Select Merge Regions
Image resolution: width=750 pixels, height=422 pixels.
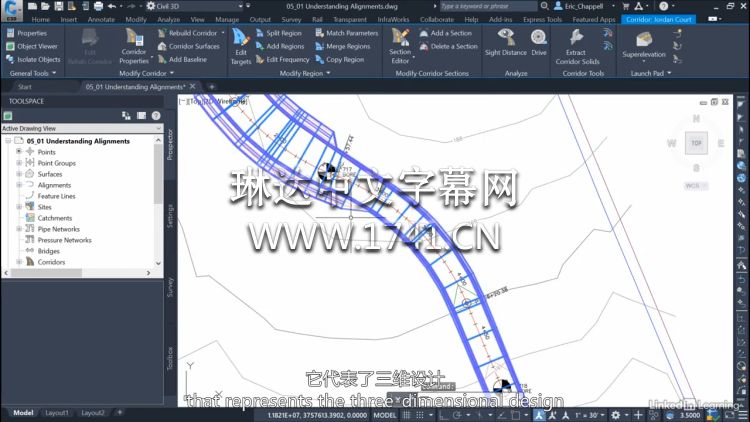click(343, 46)
